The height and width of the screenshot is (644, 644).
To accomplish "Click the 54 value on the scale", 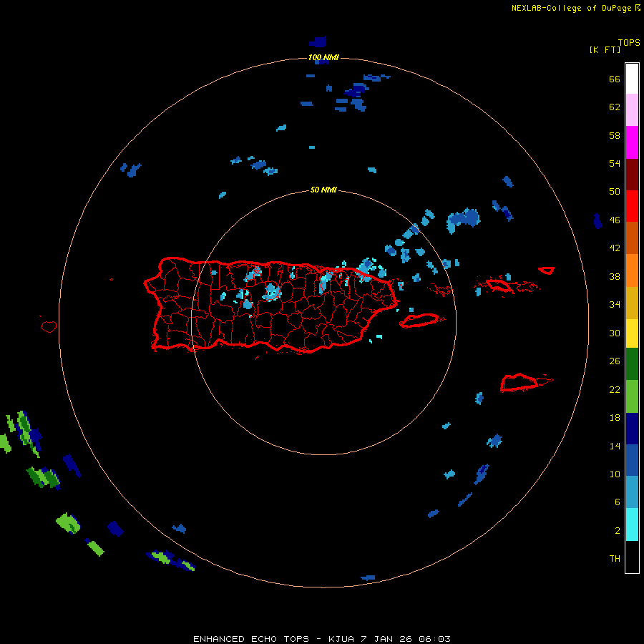I will tap(615, 163).
